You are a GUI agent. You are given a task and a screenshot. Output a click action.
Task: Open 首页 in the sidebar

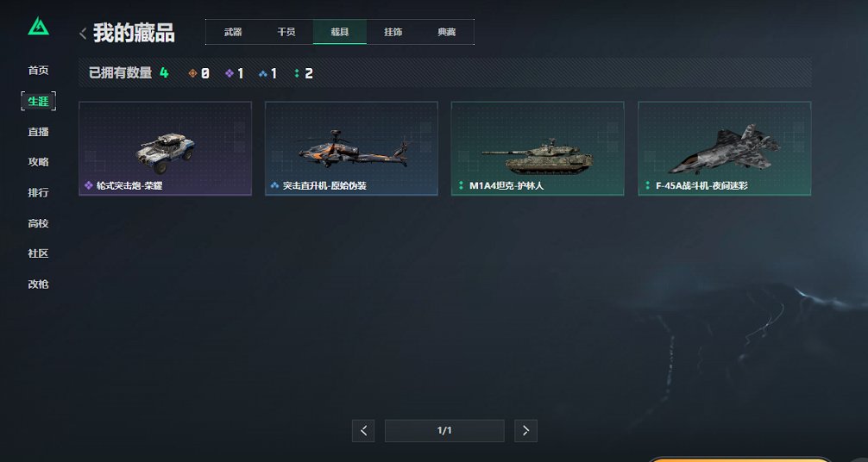tap(38, 71)
